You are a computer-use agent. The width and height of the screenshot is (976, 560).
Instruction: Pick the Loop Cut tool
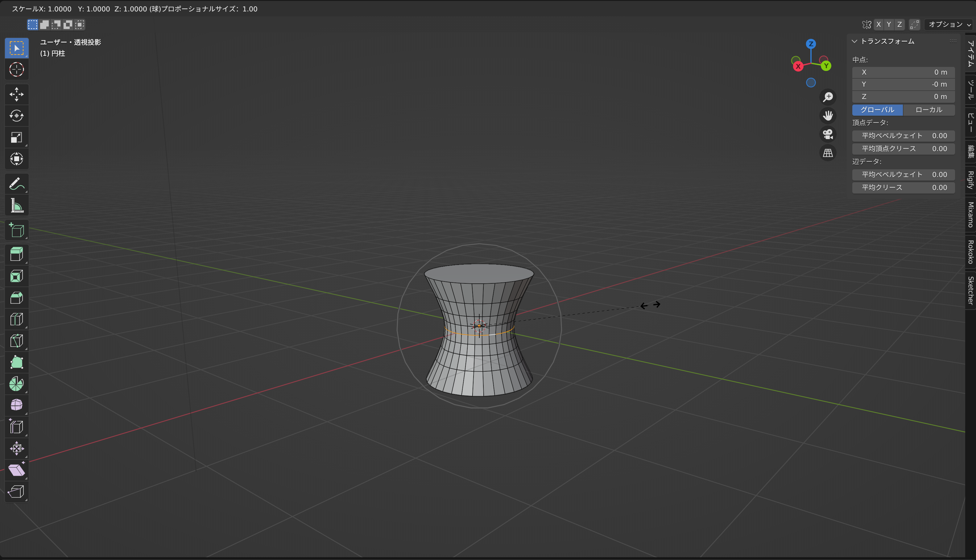point(17,319)
